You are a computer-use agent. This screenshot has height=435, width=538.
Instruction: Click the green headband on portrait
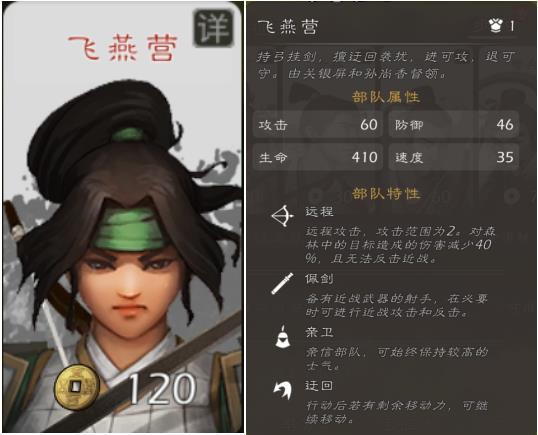[130, 228]
